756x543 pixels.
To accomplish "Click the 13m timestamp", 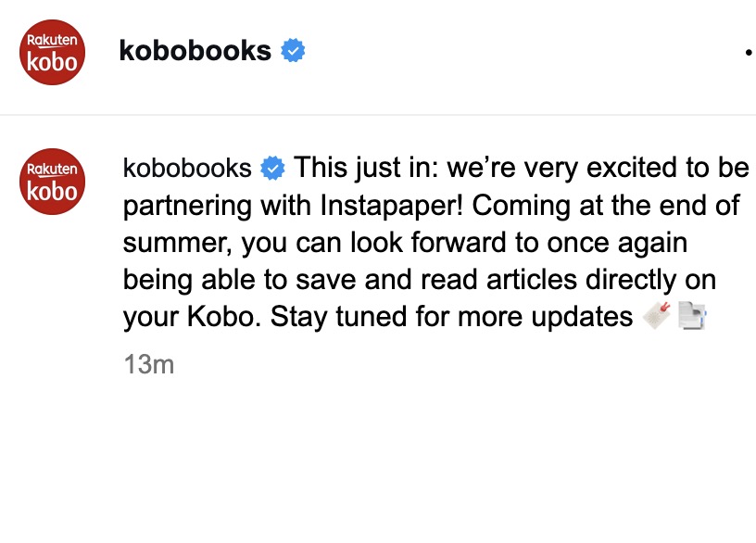I will pyautogui.click(x=148, y=364).
